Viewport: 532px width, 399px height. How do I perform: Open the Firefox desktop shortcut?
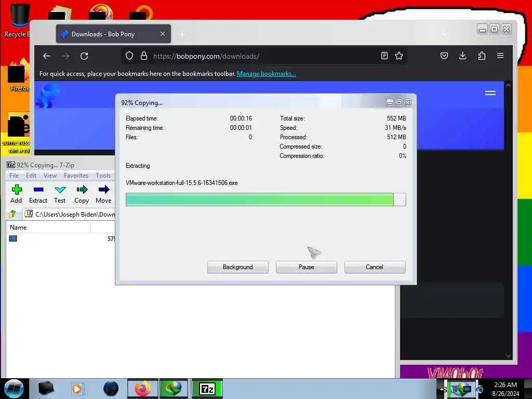point(18,75)
